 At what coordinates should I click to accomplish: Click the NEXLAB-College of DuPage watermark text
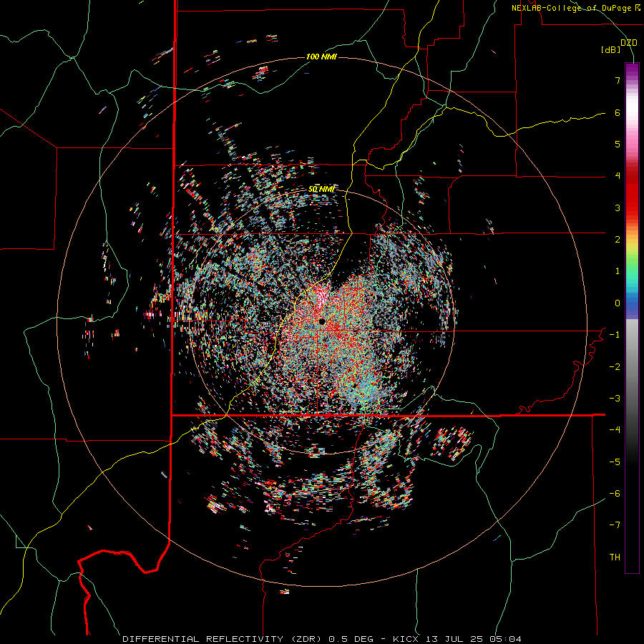[x=576, y=8]
